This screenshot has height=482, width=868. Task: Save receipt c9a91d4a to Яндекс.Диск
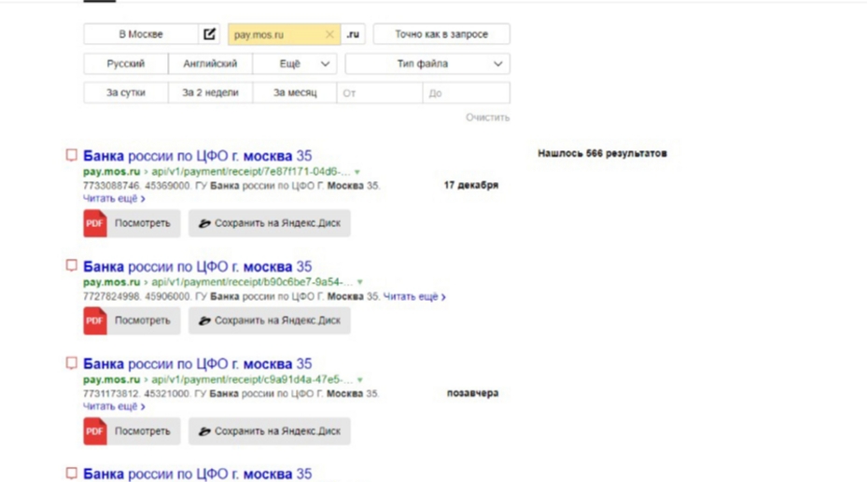tap(270, 431)
